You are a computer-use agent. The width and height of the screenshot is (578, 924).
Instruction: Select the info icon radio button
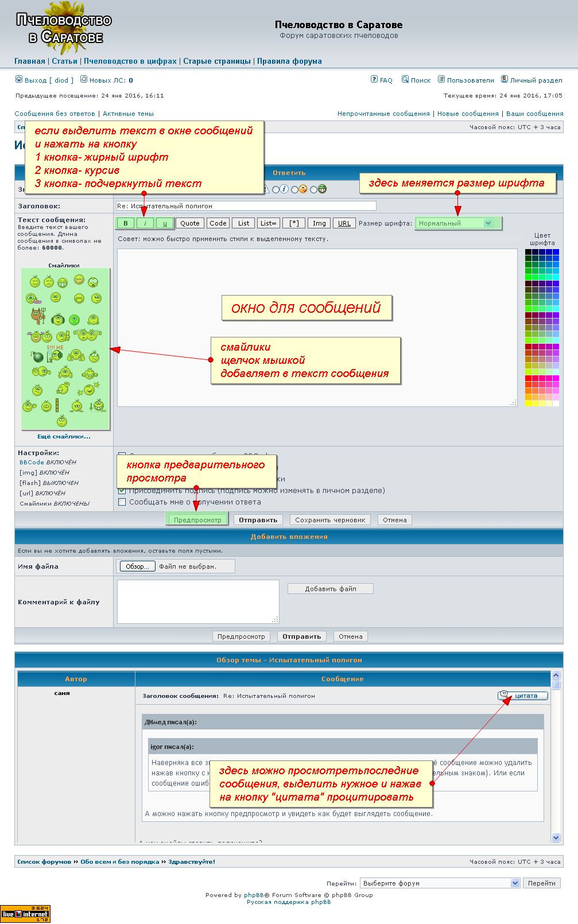point(276,189)
